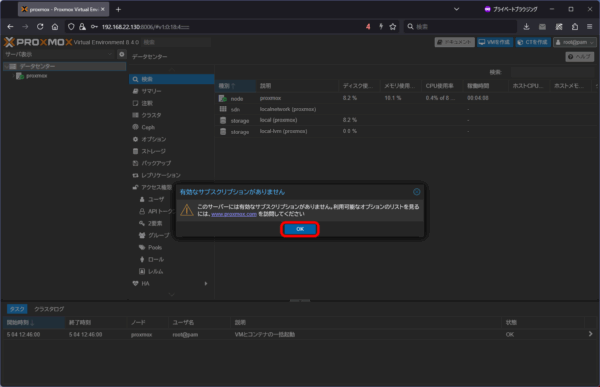Click the browser home icon
This screenshot has width=600, height=387.
[55, 26]
